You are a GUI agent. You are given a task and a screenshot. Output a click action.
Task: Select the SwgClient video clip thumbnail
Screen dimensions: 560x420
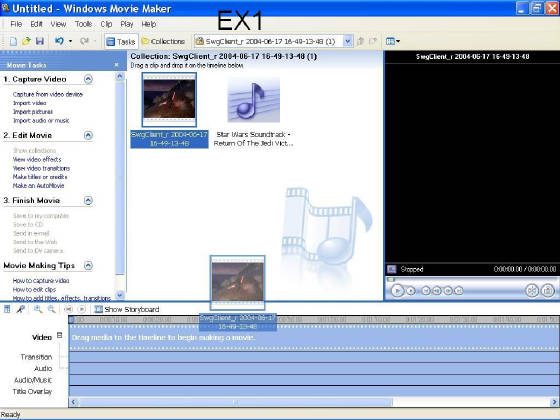[169, 100]
